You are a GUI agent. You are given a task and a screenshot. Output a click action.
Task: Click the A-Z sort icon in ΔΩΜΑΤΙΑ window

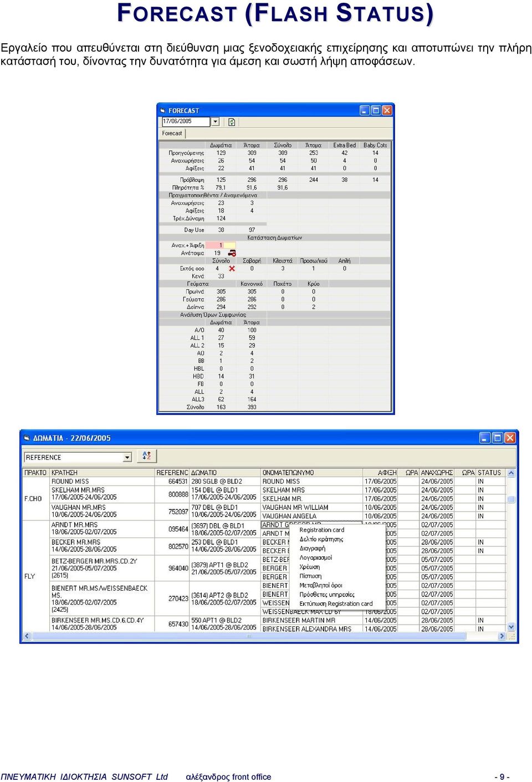[147, 456]
